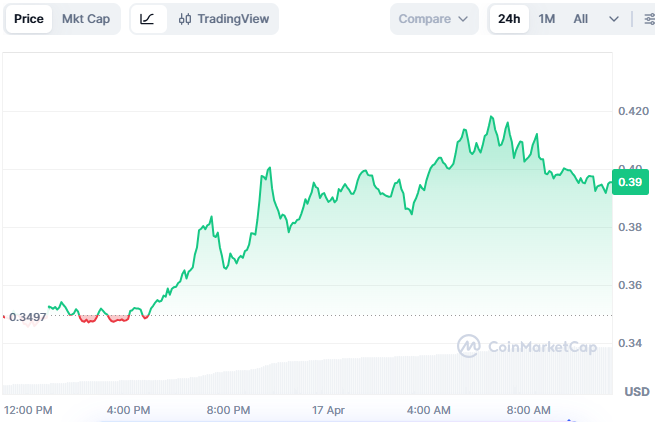The height and width of the screenshot is (422, 655).
Task: Expand more time range options chevron
Action: (614, 19)
